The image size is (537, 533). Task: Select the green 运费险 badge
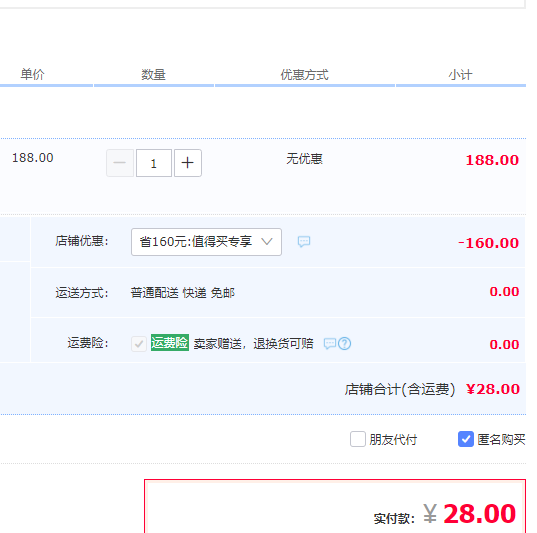[170, 343]
